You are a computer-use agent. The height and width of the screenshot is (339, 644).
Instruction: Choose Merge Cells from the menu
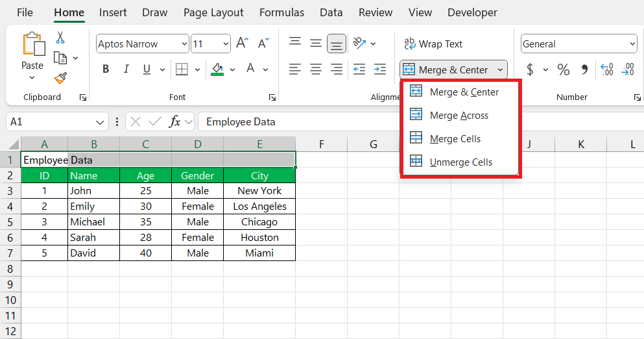pyautogui.click(x=459, y=138)
